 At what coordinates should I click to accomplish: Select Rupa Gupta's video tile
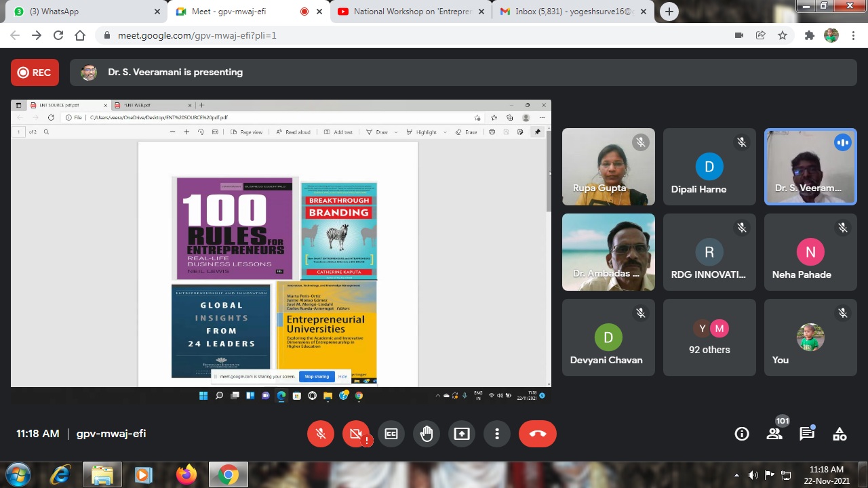coord(608,167)
